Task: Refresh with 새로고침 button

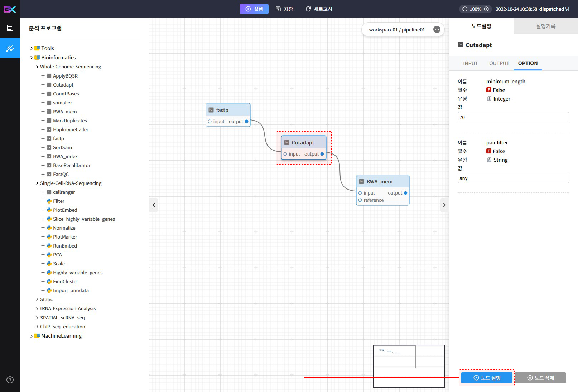Action: tap(319, 9)
